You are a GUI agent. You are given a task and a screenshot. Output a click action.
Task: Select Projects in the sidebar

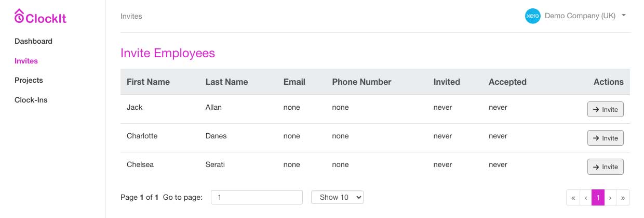[x=29, y=80]
